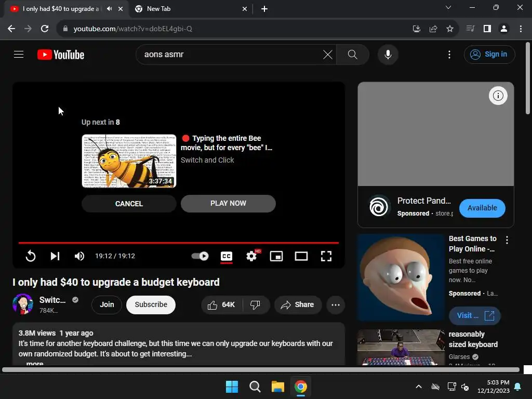The height and width of the screenshot is (399, 532).
Task: Switch to theater mode
Action: (301, 256)
